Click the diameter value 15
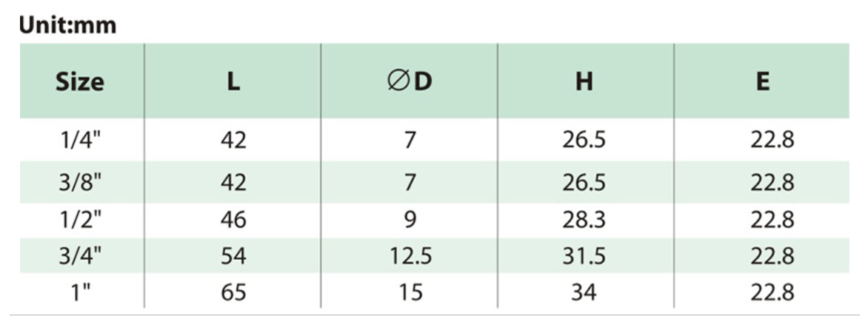The image size is (868, 325). [x=410, y=292]
